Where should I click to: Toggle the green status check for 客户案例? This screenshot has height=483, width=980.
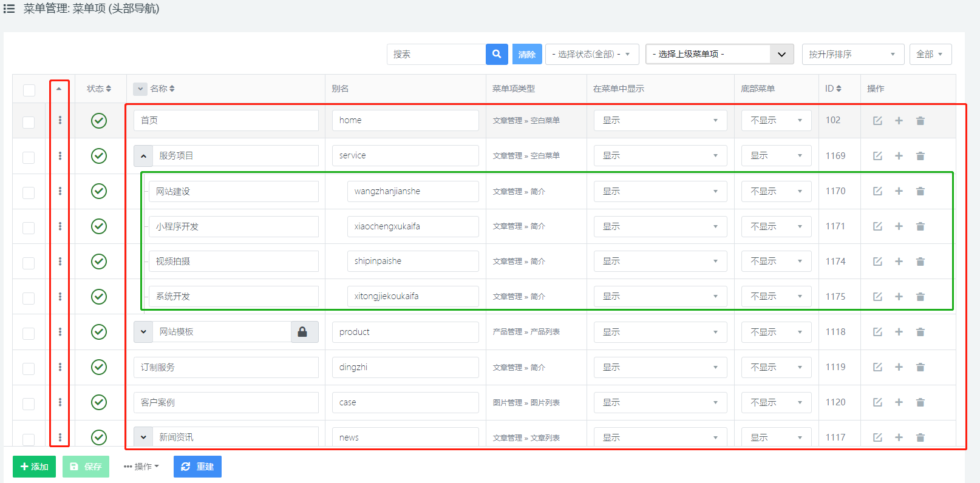99,402
